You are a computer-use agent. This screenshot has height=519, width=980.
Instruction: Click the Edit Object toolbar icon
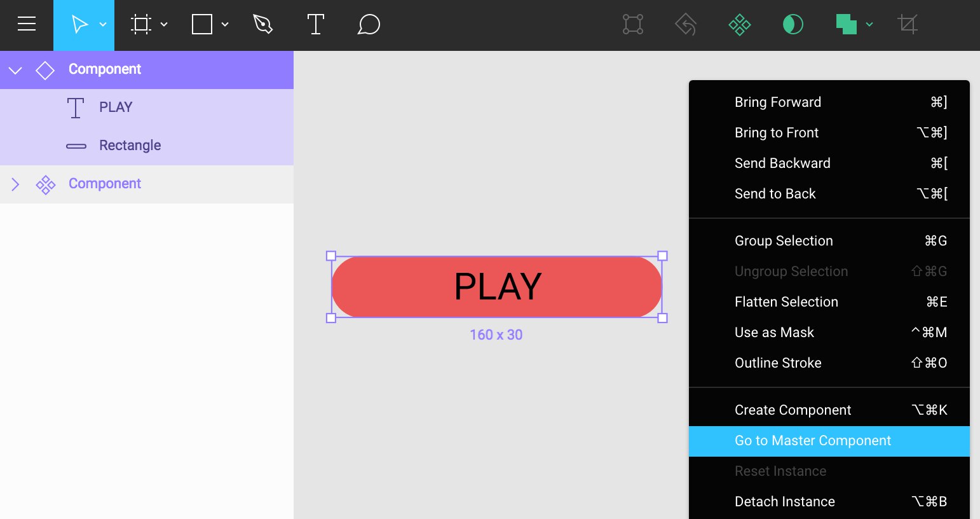coord(633,24)
